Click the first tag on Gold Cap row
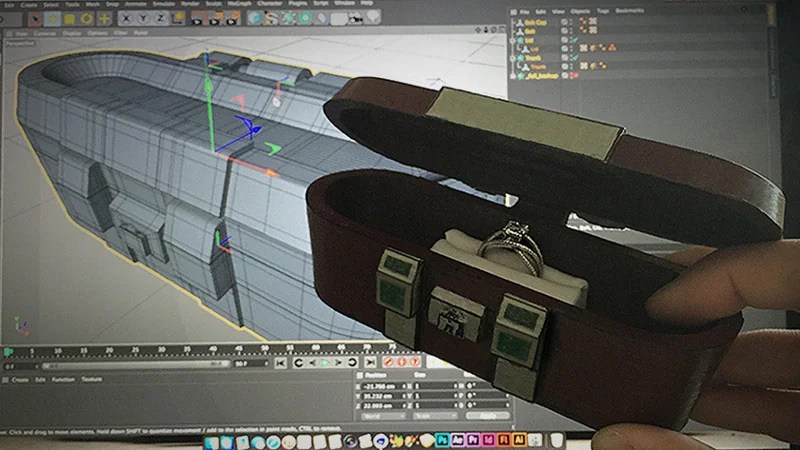The image size is (800, 450). [583, 22]
